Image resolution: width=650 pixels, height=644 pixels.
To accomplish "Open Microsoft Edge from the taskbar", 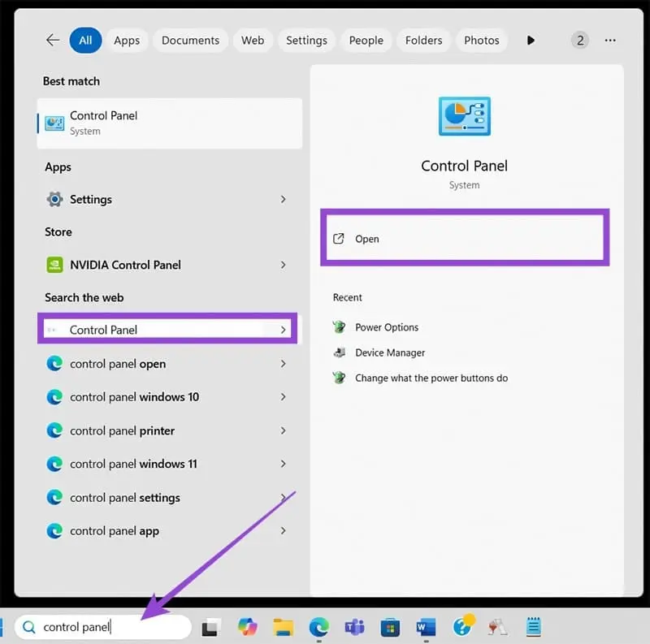I will [x=318, y=627].
